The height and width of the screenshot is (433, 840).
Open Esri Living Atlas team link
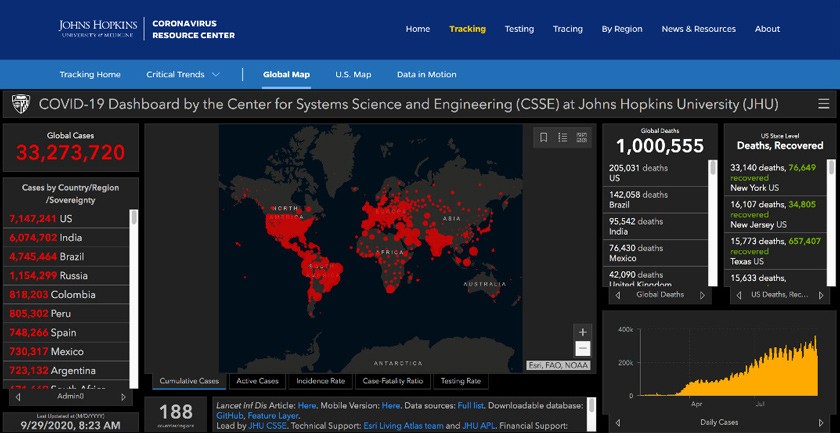(403, 426)
